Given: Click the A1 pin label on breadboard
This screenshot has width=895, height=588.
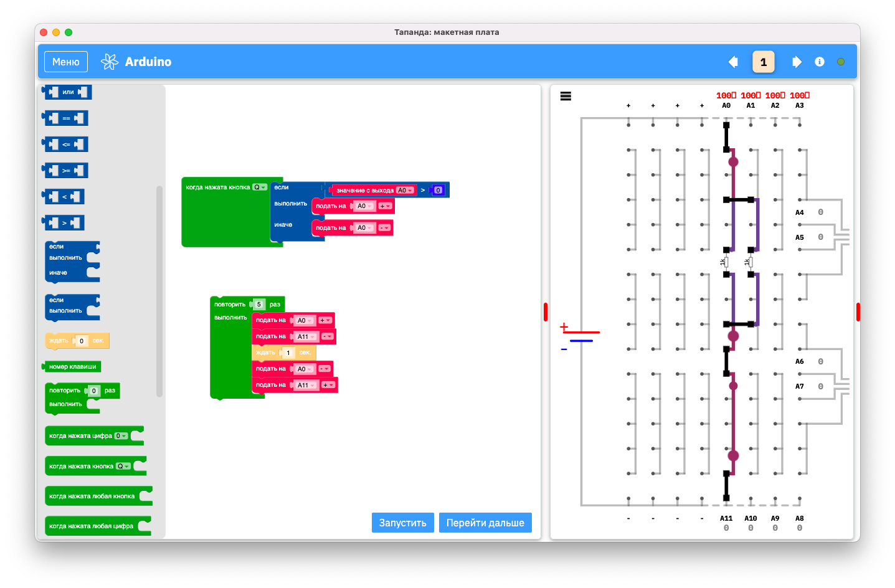Looking at the screenshot, I should [751, 105].
